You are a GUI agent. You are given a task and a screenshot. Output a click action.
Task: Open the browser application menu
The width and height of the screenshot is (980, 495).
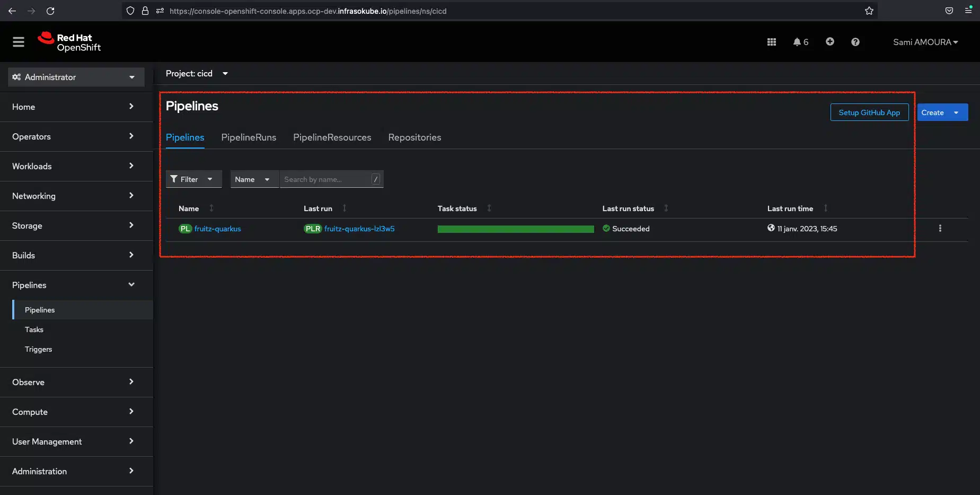click(968, 10)
